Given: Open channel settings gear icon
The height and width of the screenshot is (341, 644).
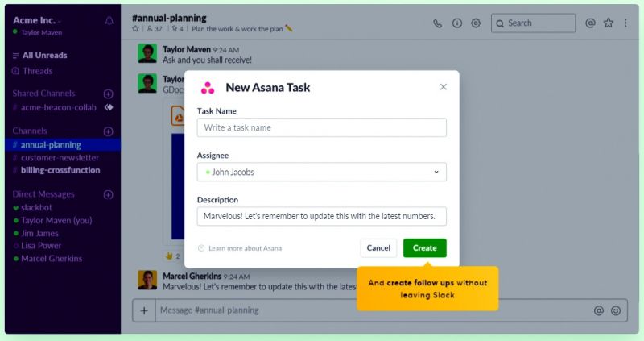Looking at the screenshot, I should (476, 23).
